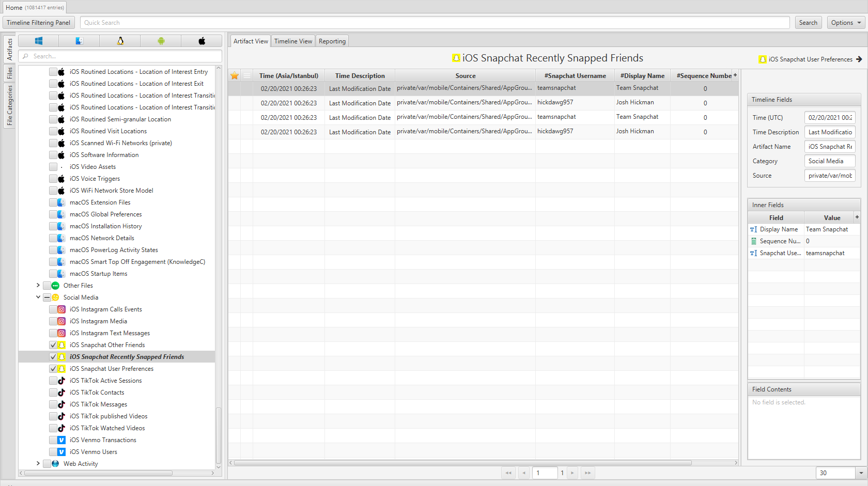
Task: Switch to Artifact View tab
Action: (x=251, y=41)
